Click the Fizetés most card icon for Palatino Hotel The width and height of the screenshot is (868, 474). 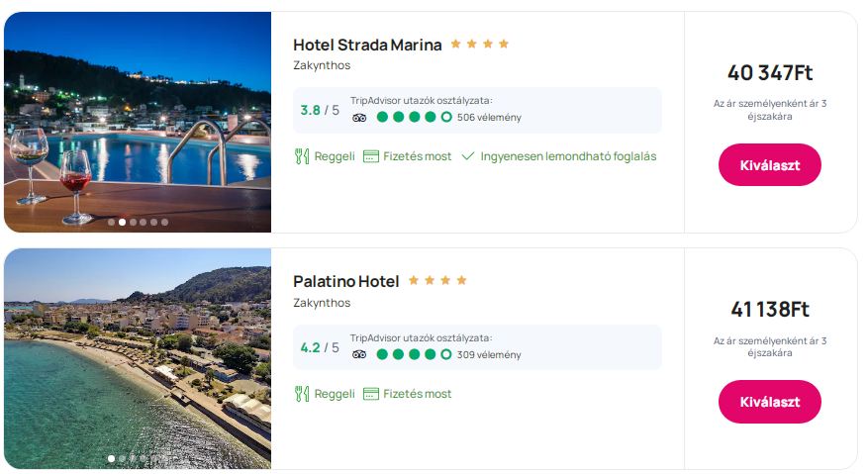tap(371, 394)
